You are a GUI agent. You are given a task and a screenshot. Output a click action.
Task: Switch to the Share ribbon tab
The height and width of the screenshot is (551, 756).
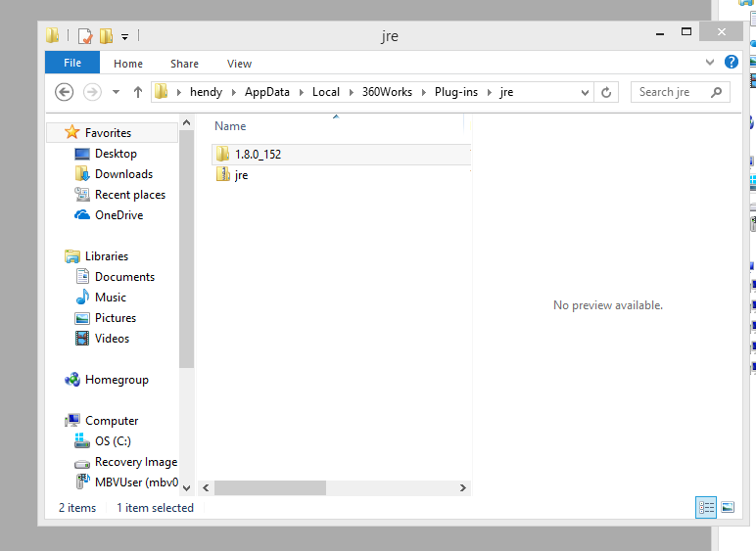point(184,64)
